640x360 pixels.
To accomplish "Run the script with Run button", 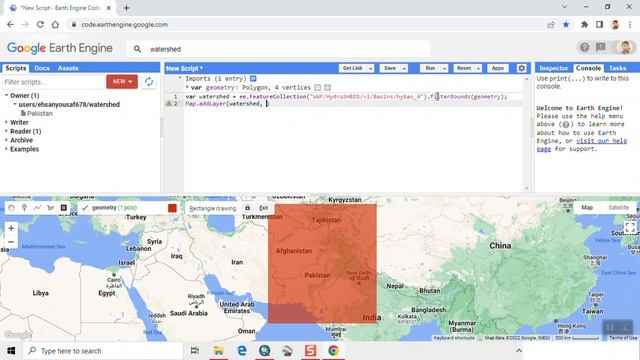I will point(430,68).
